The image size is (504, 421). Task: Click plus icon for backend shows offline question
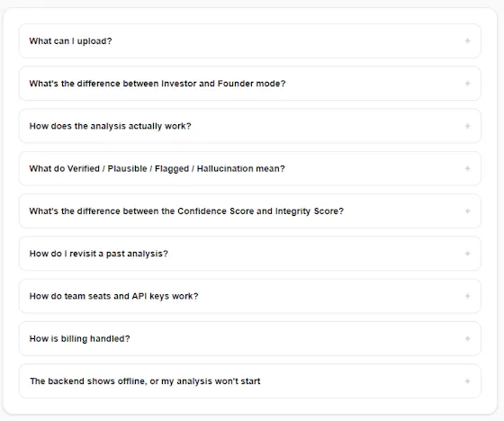(468, 381)
